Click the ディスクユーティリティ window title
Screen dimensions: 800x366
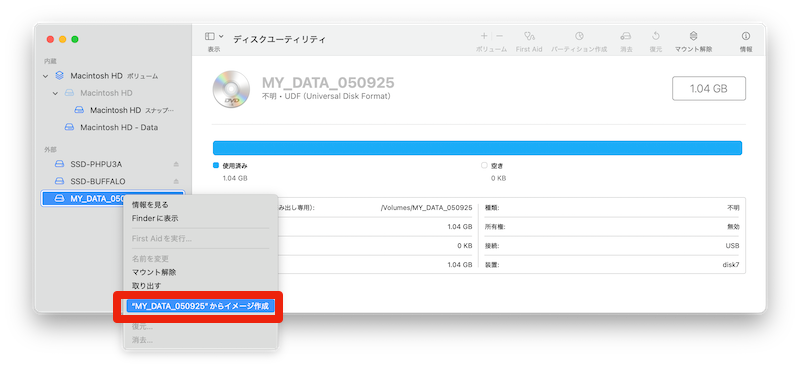pos(279,39)
